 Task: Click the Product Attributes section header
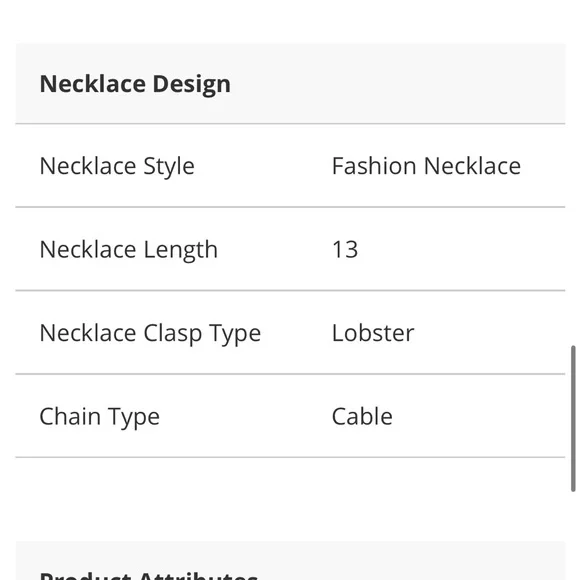tap(149, 576)
